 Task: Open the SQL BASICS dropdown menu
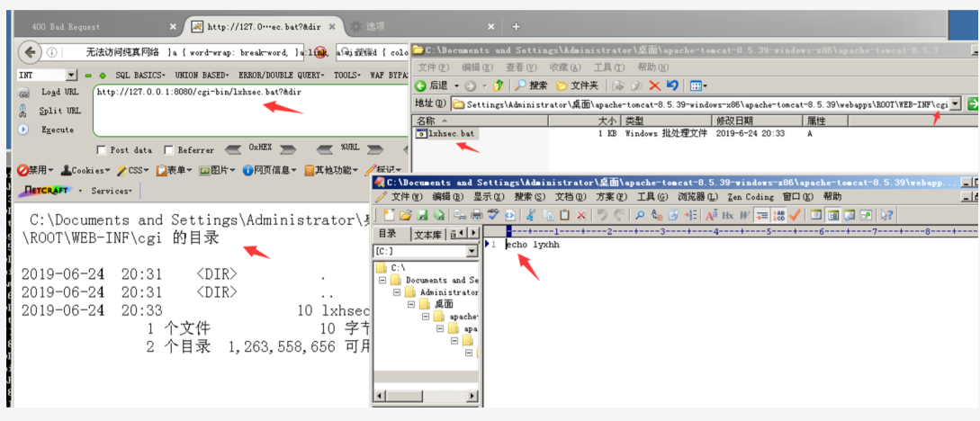coord(140,76)
